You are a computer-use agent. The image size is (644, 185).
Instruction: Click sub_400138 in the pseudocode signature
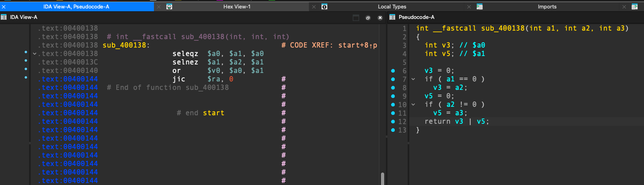tap(503, 28)
